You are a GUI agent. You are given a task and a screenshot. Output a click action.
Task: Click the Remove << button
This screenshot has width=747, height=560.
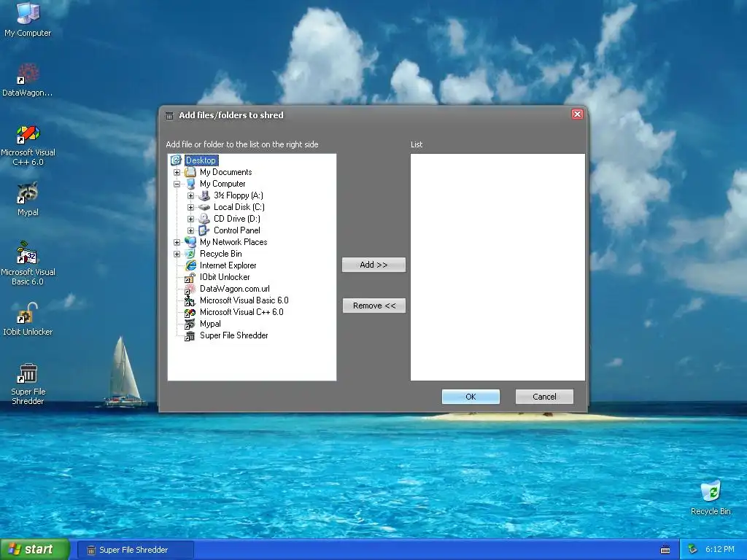(x=374, y=306)
